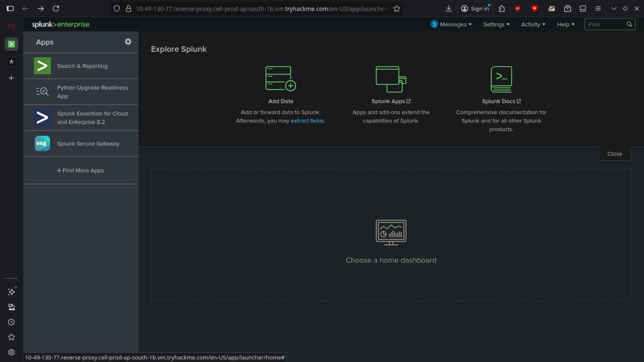This screenshot has height=362, width=644.
Task: Launch Splunk Essentials for Cloud icon
Action: pos(42,117)
